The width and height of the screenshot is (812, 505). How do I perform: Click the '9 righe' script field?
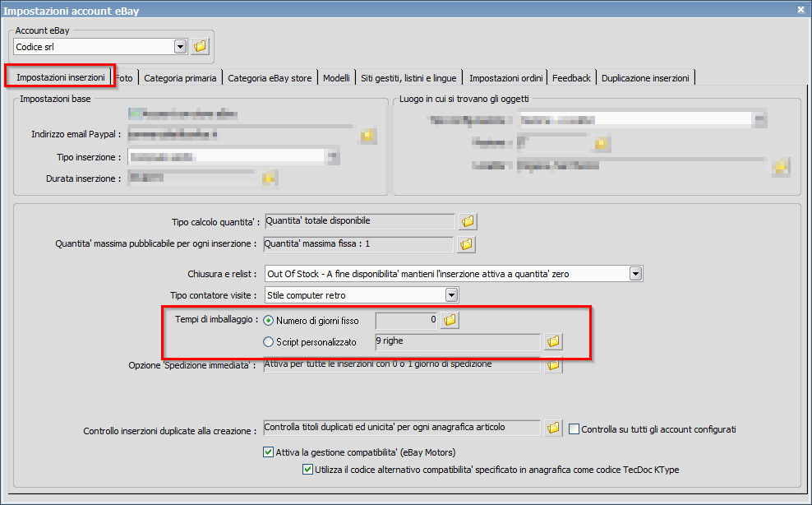pos(458,341)
